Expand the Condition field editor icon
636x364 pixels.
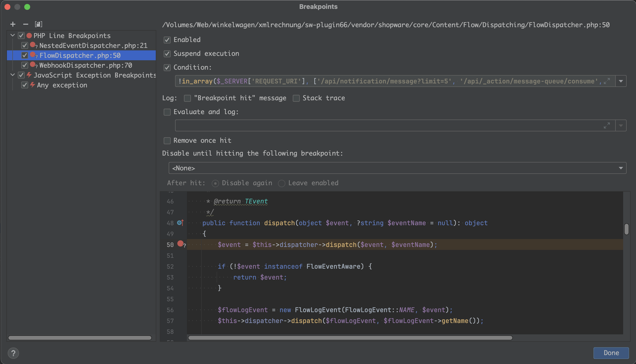coord(607,81)
